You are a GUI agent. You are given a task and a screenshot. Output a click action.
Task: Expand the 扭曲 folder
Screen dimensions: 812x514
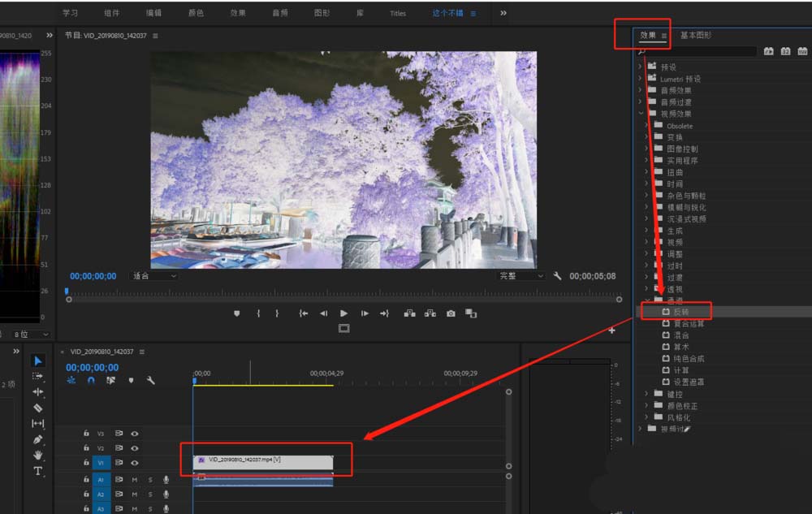pos(646,172)
